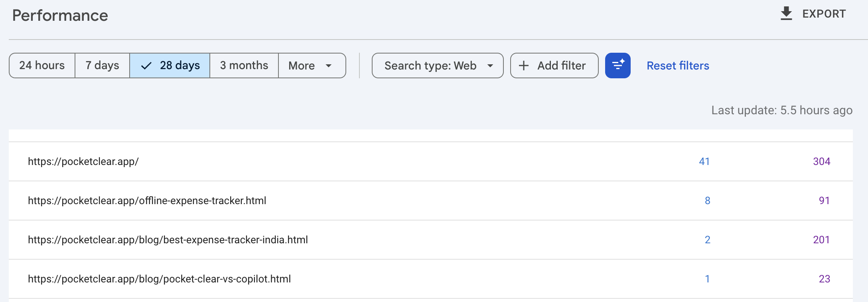Click the Add filter button
868x302 pixels.
pyautogui.click(x=554, y=66)
